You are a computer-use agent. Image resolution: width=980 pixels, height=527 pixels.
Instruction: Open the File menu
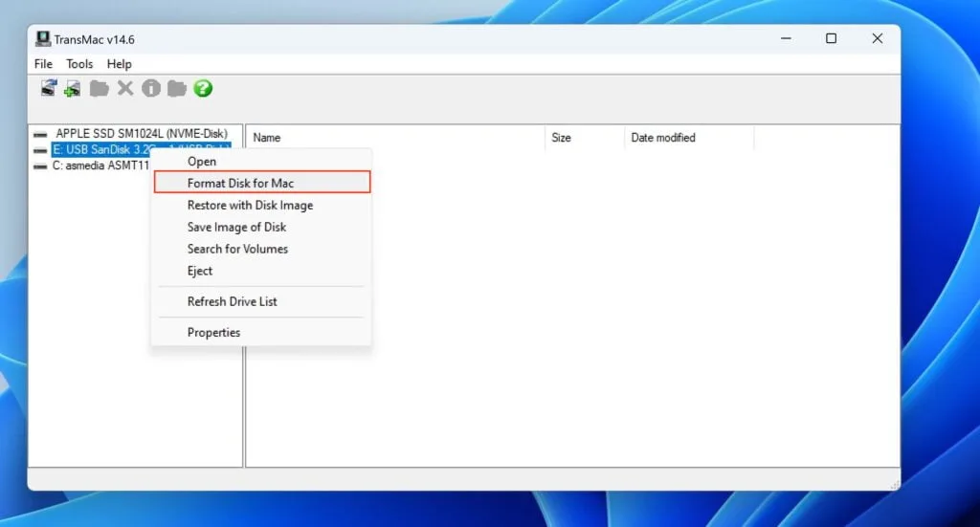43,64
